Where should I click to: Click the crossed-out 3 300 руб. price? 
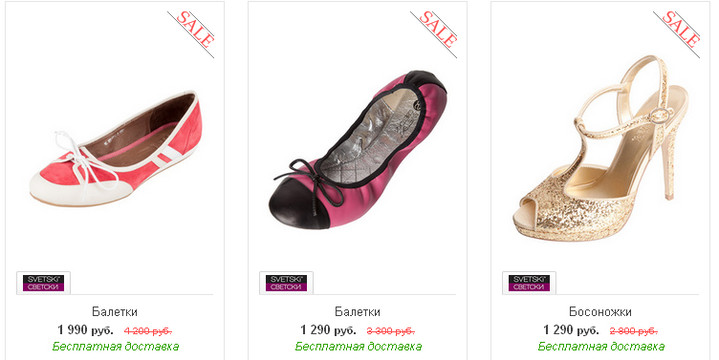tap(391, 331)
